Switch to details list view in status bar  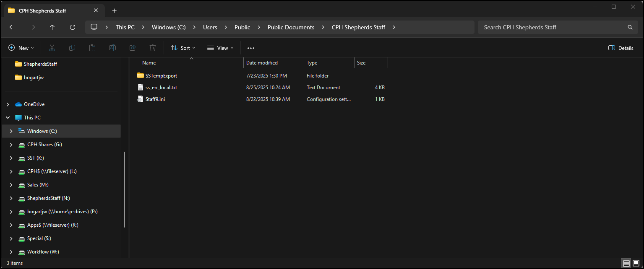pyautogui.click(x=626, y=263)
